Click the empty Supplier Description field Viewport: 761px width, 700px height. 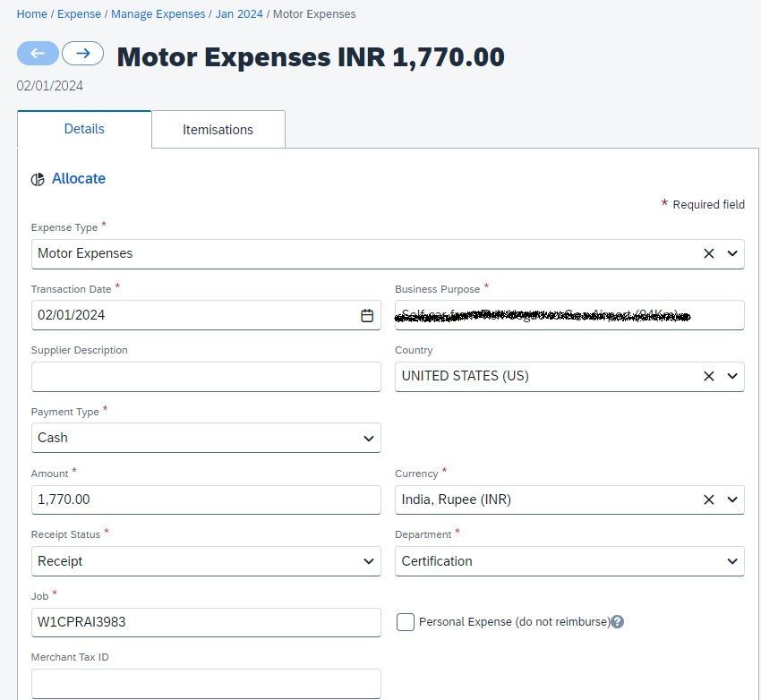(206, 377)
